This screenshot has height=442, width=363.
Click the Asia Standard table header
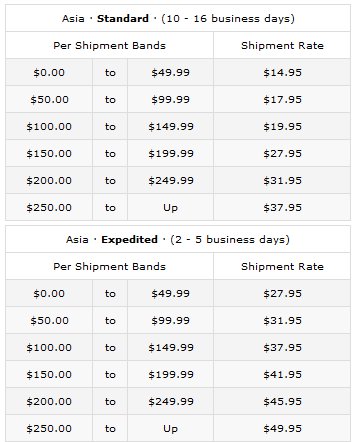pos(178,18)
